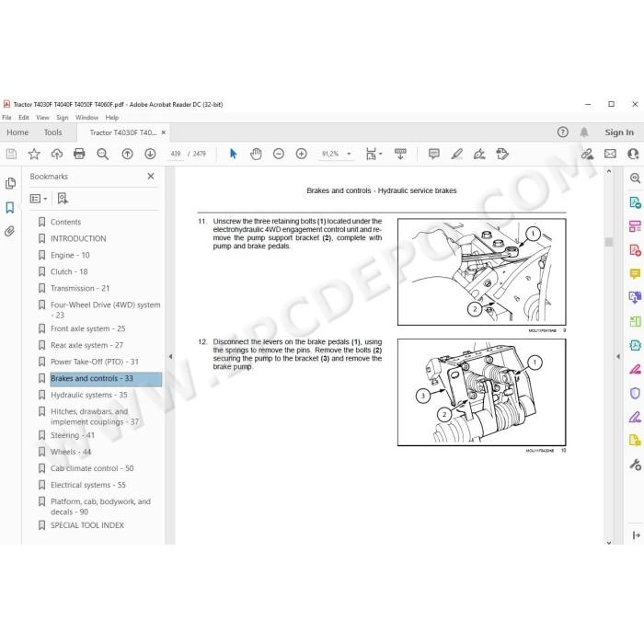The image size is (644, 644).
Task: Click the Sign In button
Action: 619,132
